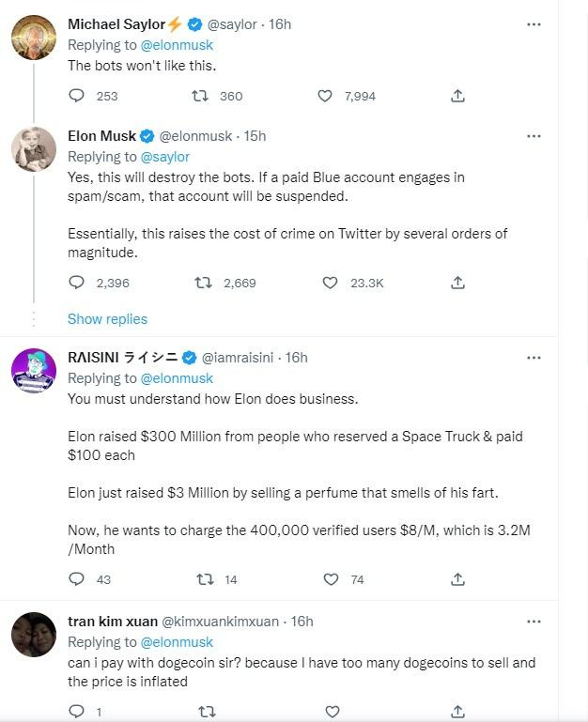Open Elon Musk's profile name link
Screen dimensions: 588x722
coord(102,136)
